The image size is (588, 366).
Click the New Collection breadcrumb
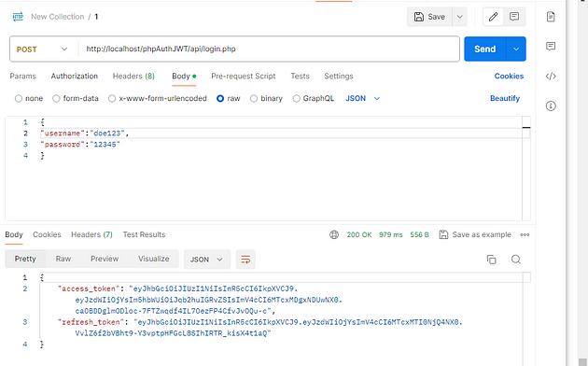(57, 17)
